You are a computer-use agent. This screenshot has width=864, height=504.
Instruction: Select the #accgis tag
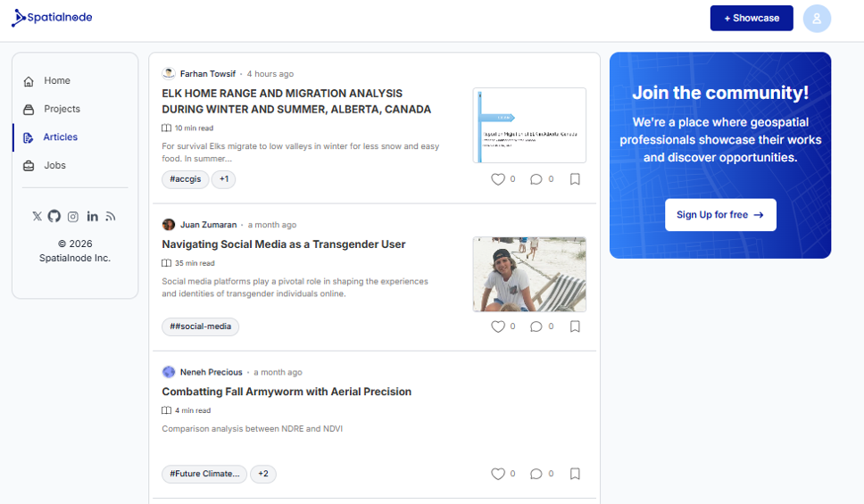click(186, 179)
